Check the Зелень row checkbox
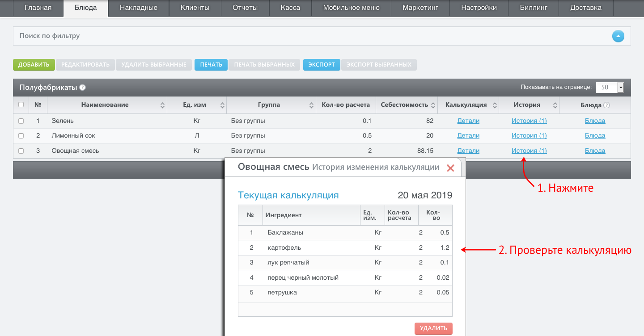 click(21, 121)
